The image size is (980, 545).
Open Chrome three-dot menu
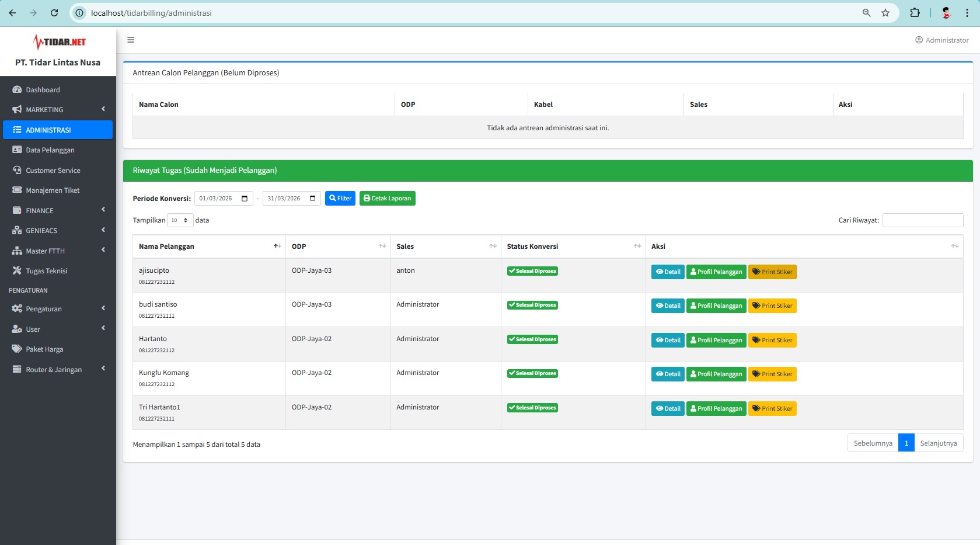click(967, 13)
